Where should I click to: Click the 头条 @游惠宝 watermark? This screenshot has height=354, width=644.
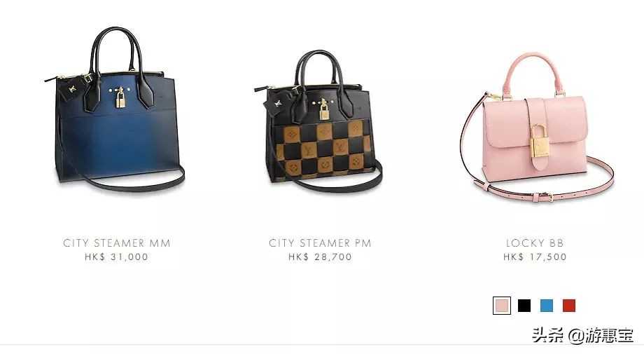coord(582,336)
